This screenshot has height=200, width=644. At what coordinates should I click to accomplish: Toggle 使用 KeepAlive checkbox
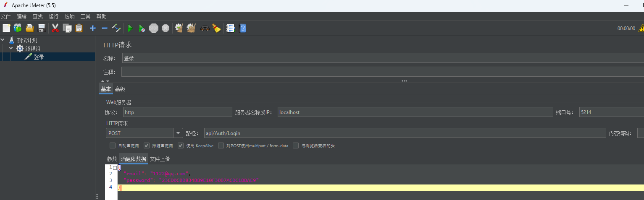(181, 145)
